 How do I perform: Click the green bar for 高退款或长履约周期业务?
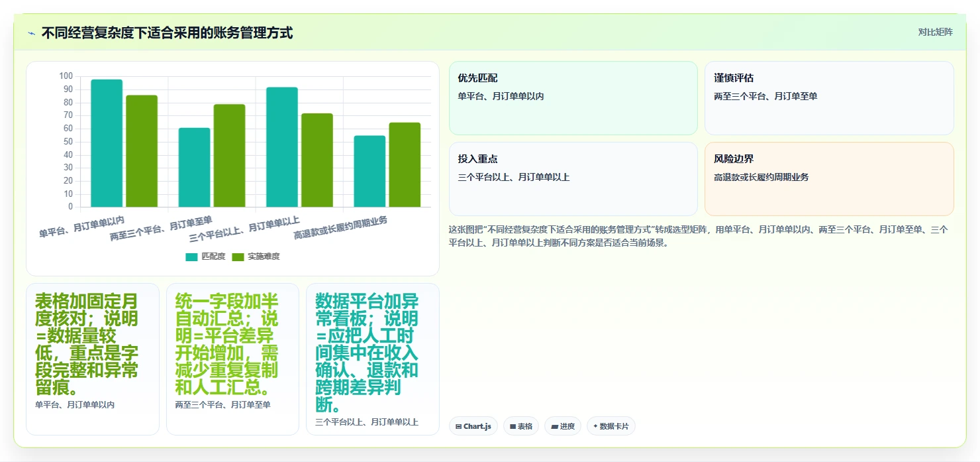(405, 164)
